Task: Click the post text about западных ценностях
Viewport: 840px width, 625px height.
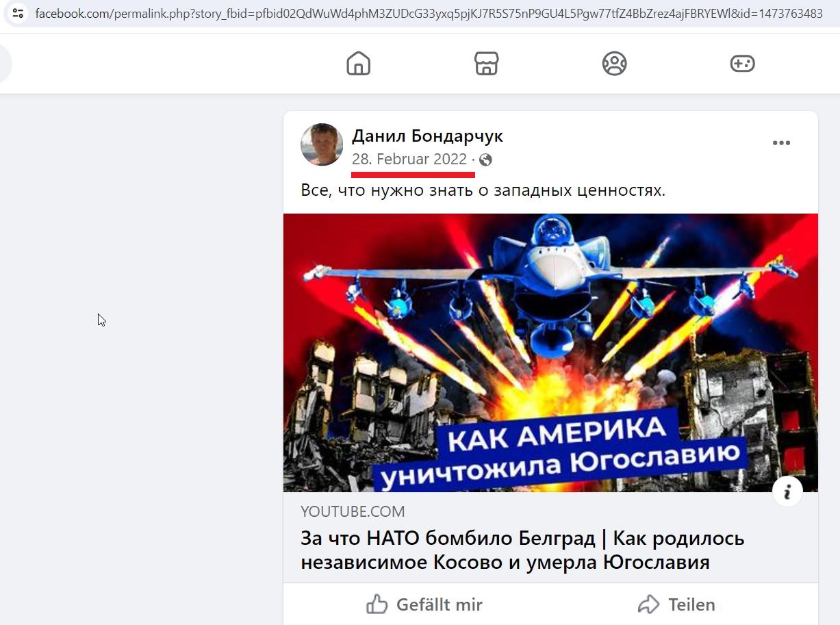Action: coord(483,190)
